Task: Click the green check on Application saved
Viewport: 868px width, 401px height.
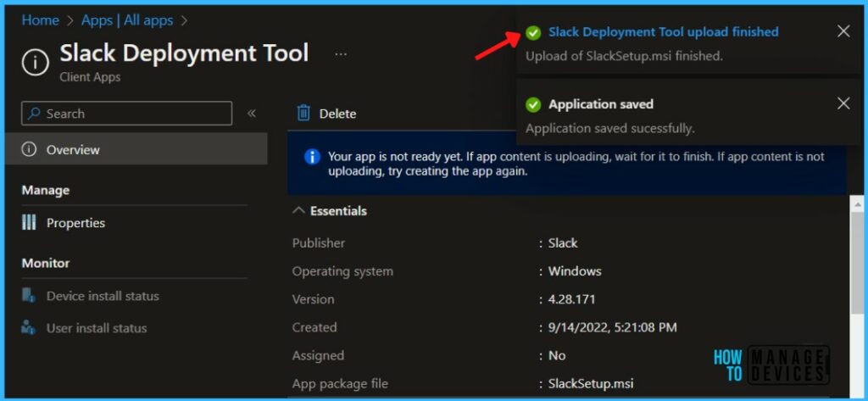Action: click(x=533, y=104)
